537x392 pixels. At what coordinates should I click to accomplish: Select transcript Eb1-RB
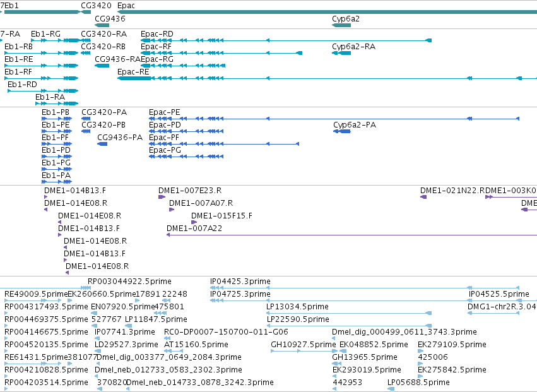pyautogui.click(x=19, y=47)
